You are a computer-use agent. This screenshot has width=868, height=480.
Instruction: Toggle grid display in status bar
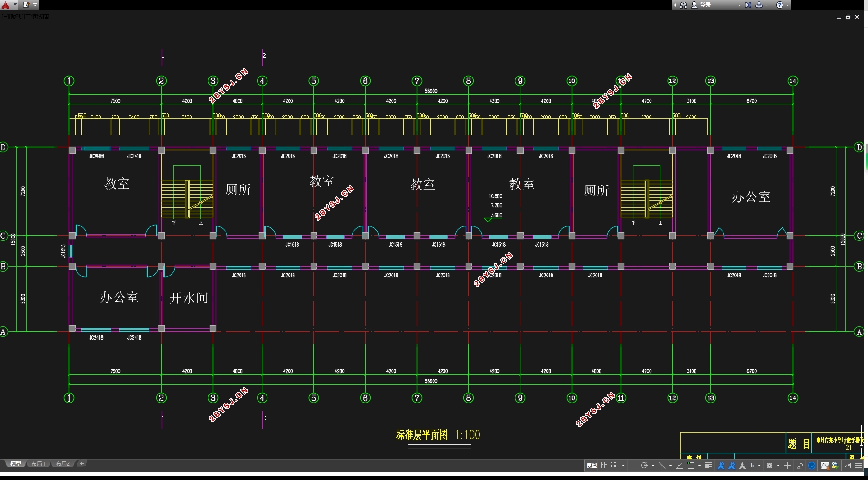pos(604,466)
